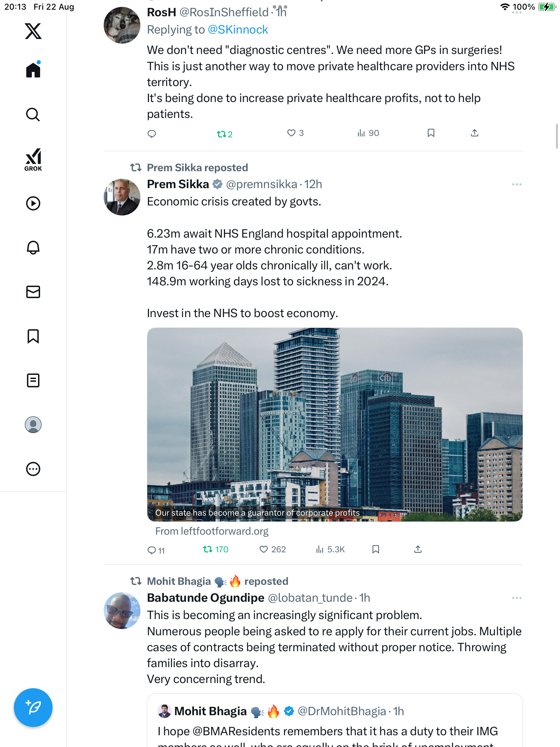560x747 pixels.
Task: Open more options on Prem Sikka's post
Action: click(516, 184)
